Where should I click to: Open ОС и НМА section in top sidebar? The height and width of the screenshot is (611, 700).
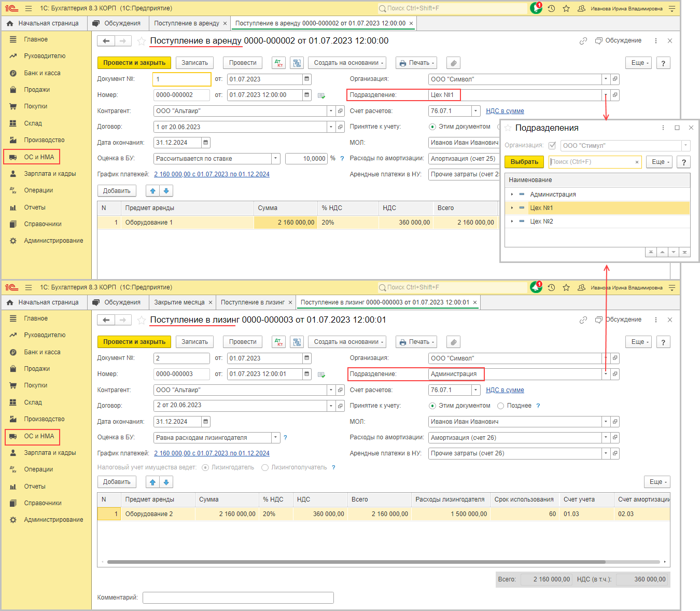pos(39,157)
